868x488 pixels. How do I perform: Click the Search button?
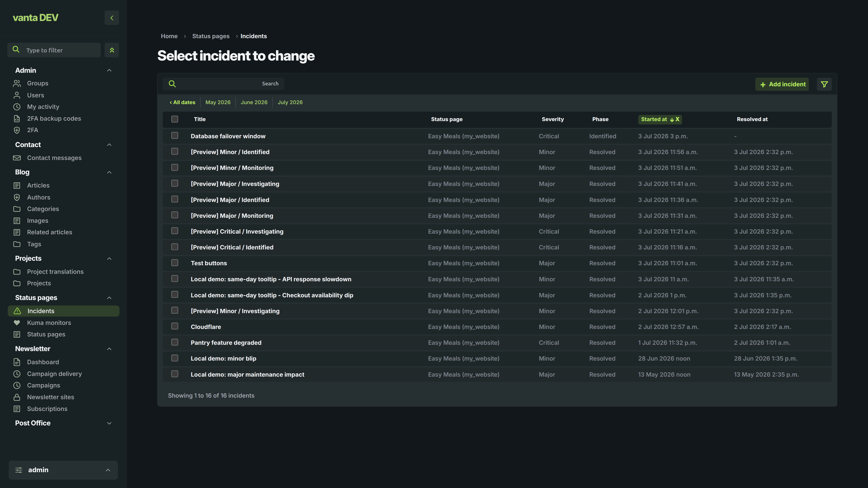click(x=270, y=84)
